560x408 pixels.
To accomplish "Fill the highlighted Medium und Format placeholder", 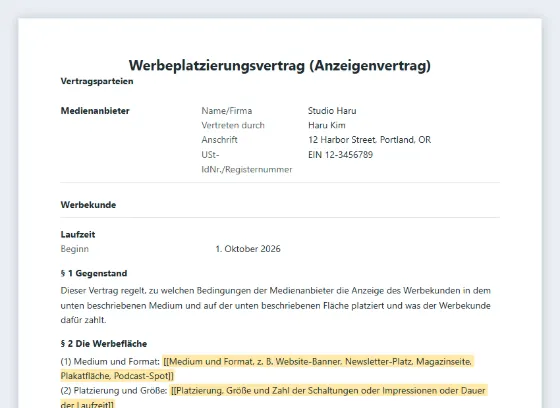I will tap(267, 369).
